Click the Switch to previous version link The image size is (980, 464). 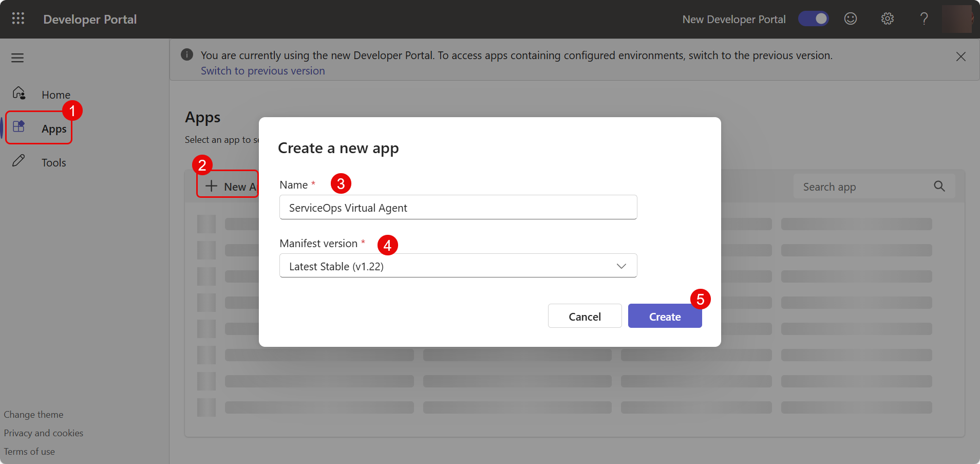point(262,71)
